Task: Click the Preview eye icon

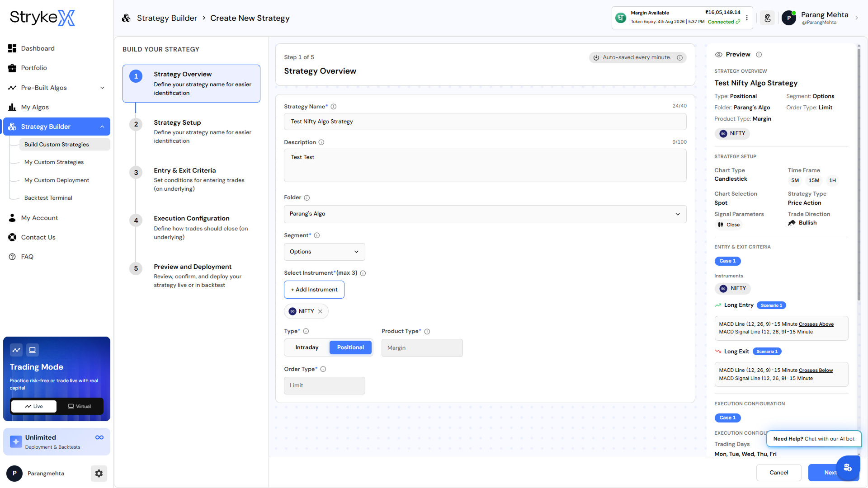Action: 719,55
